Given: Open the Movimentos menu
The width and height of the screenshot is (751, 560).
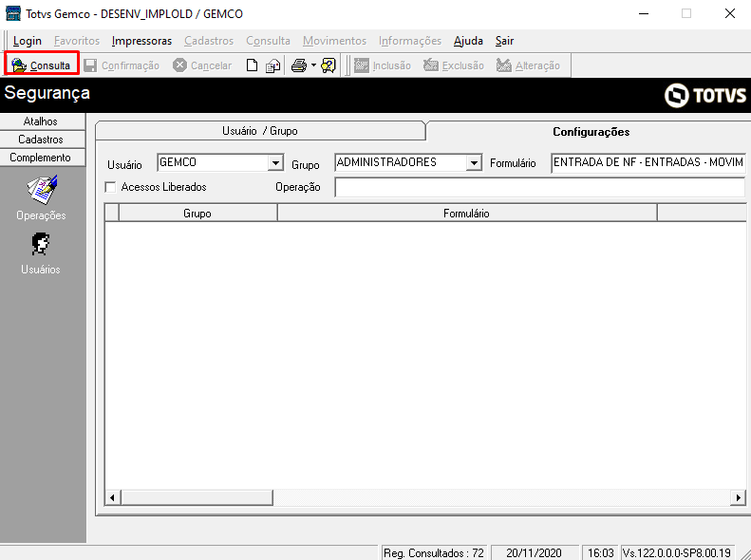Looking at the screenshot, I should [x=334, y=41].
